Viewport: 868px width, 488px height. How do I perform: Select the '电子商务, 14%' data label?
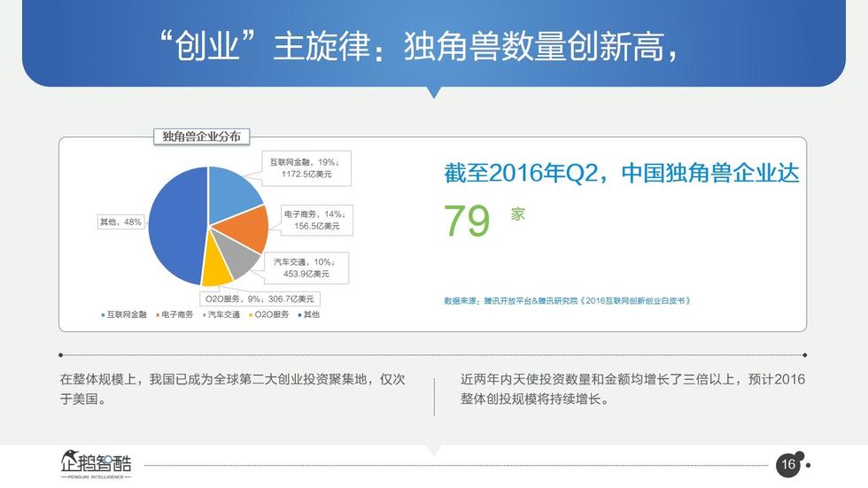(x=317, y=221)
